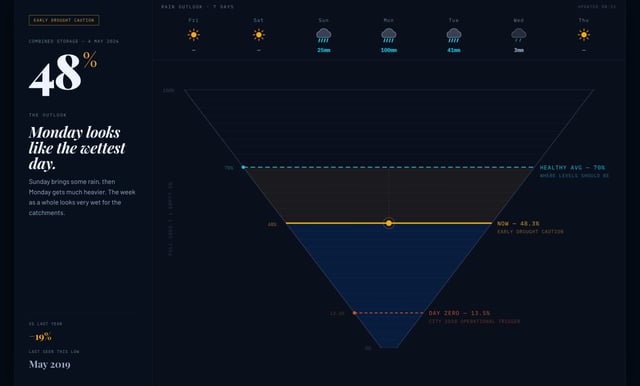
Task: Click the 'Thu' day label
Action: point(584,20)
